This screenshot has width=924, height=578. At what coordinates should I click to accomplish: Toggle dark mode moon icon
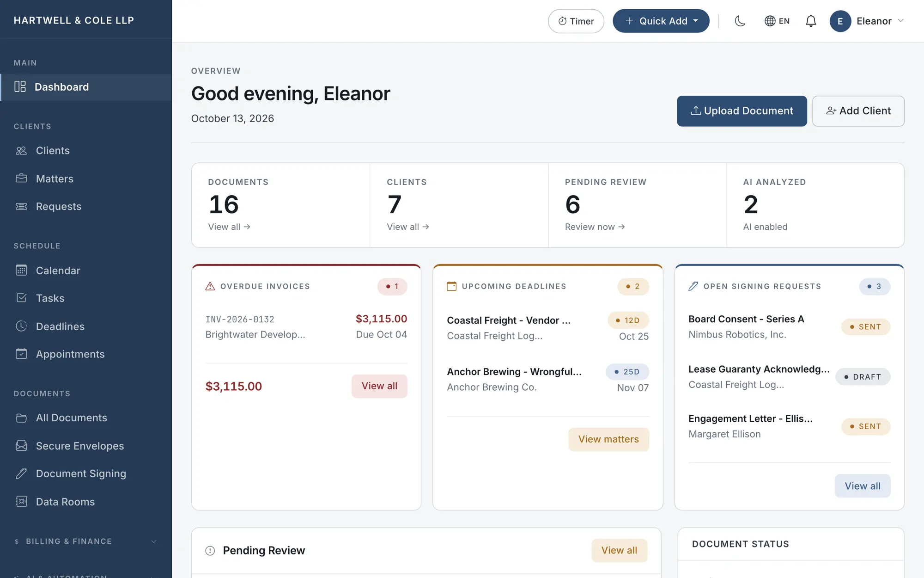coord(740,21)
